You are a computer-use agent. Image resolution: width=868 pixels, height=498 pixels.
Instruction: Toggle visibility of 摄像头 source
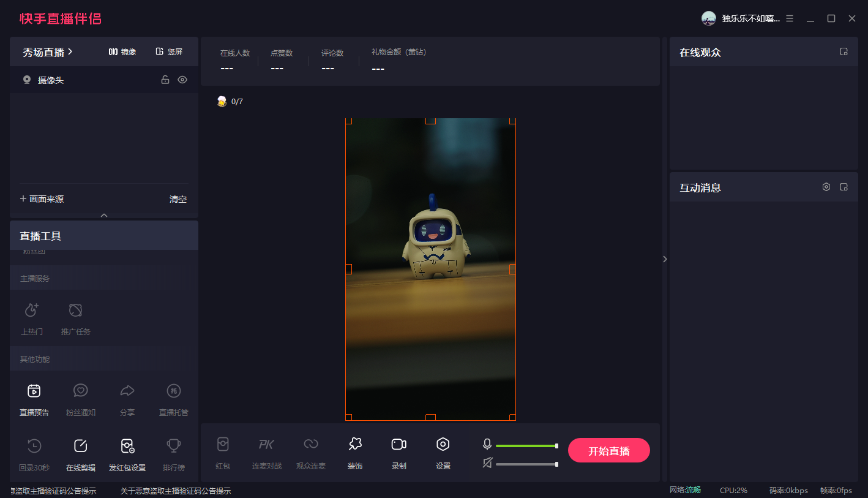click(182, 80)
